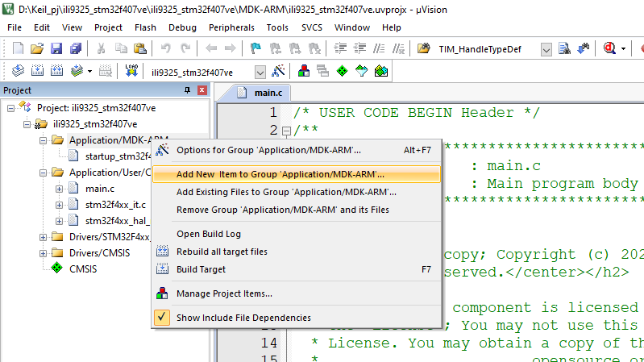Open the ili9325_stm32f407ve target dropdown

[260, 73]
